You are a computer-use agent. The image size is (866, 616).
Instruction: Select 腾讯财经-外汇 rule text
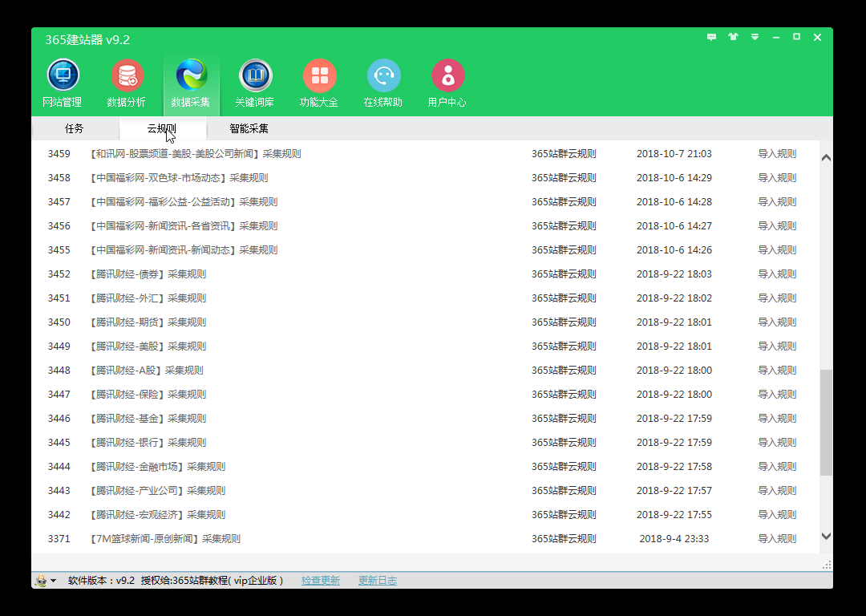tap(148, 298)
